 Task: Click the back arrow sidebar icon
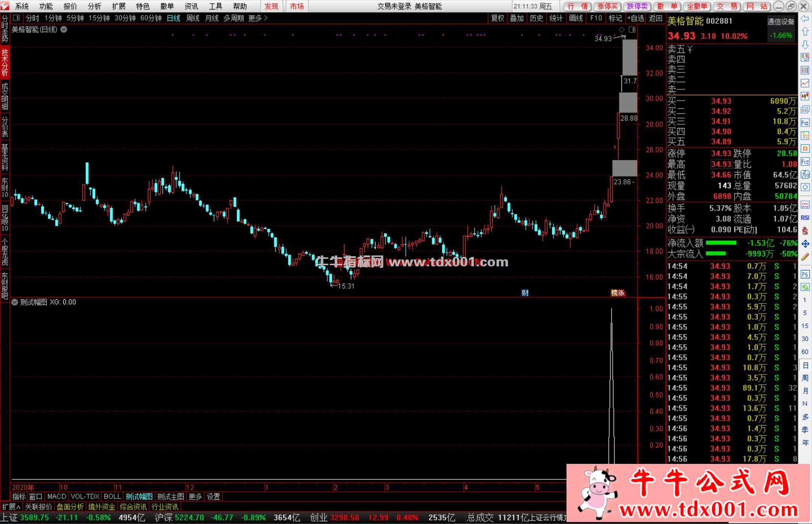click(805, 19)
